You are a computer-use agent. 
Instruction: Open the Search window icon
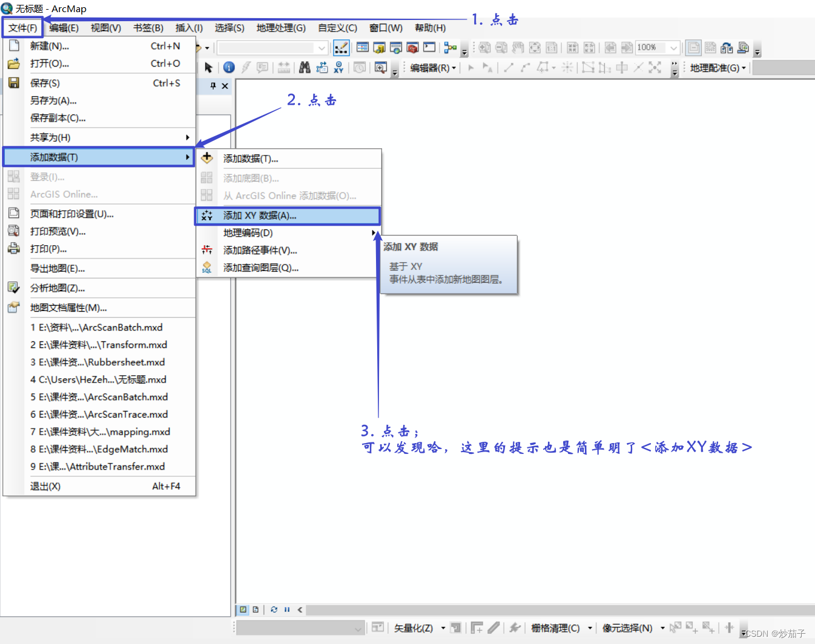[396, 47]
